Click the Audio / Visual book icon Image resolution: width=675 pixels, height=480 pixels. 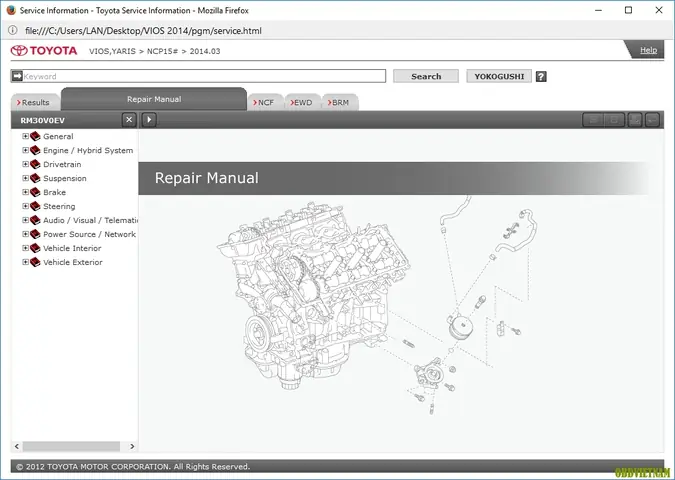(35, 220)
